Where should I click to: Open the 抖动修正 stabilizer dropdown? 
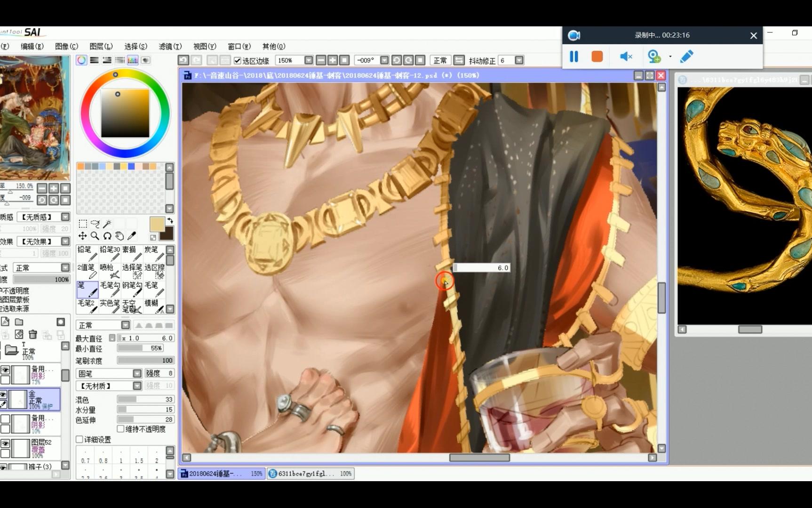coord(519,60)
